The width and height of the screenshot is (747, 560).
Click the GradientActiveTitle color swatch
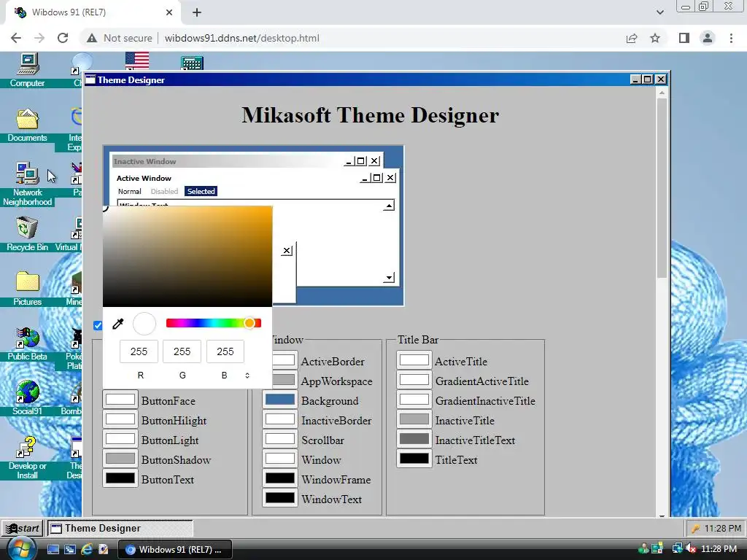tap(414, 380)
